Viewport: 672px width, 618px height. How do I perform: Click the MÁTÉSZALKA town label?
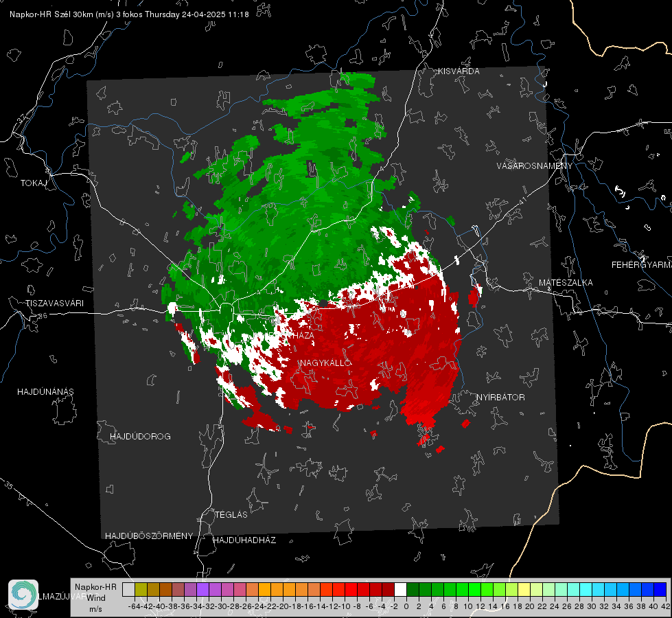coord(566,283)
